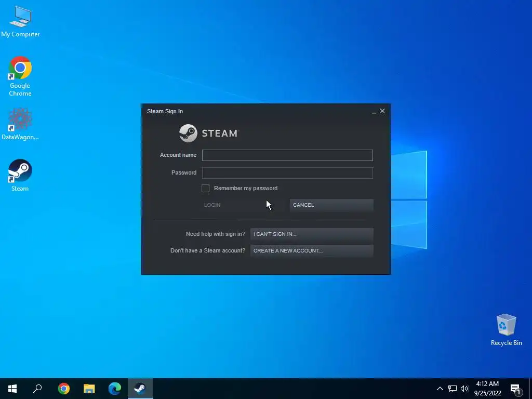
Task: Click 'Don't have a Steam account?' label
Action: coord(208,250)
